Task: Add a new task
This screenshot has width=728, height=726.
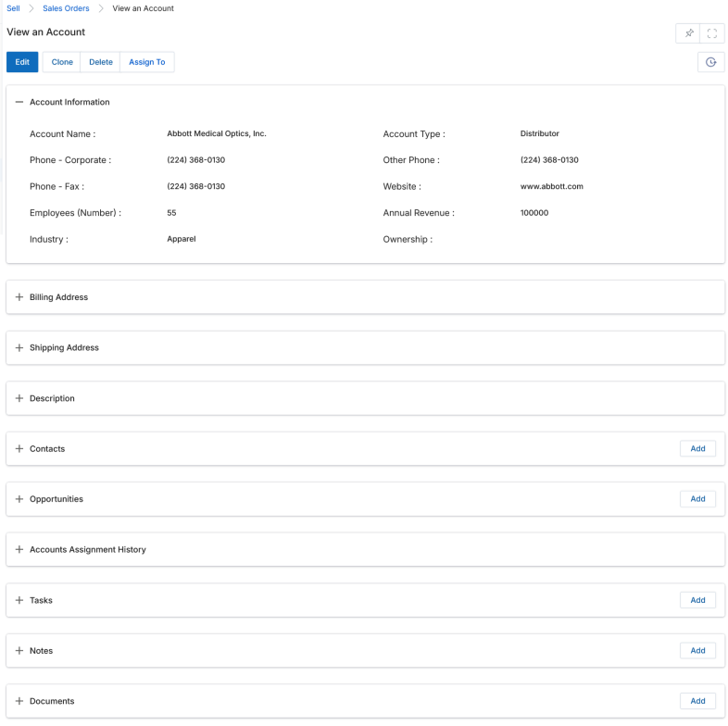Action: pos(697,600)
